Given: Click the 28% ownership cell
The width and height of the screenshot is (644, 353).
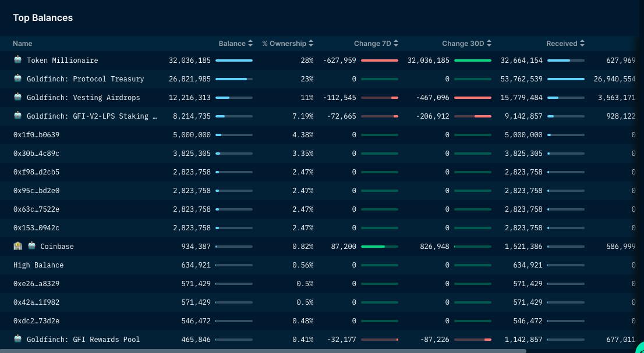Looking at the screenshot, I should tap(307, 60).
